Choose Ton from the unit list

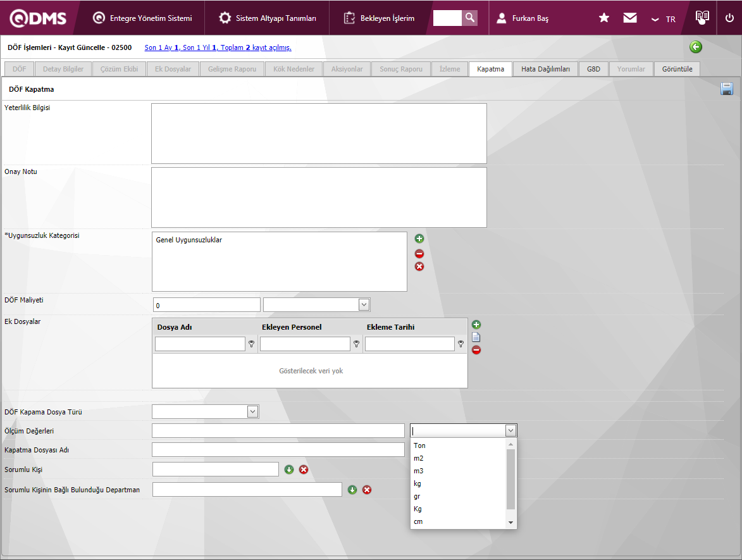click(x=458, y=445)
